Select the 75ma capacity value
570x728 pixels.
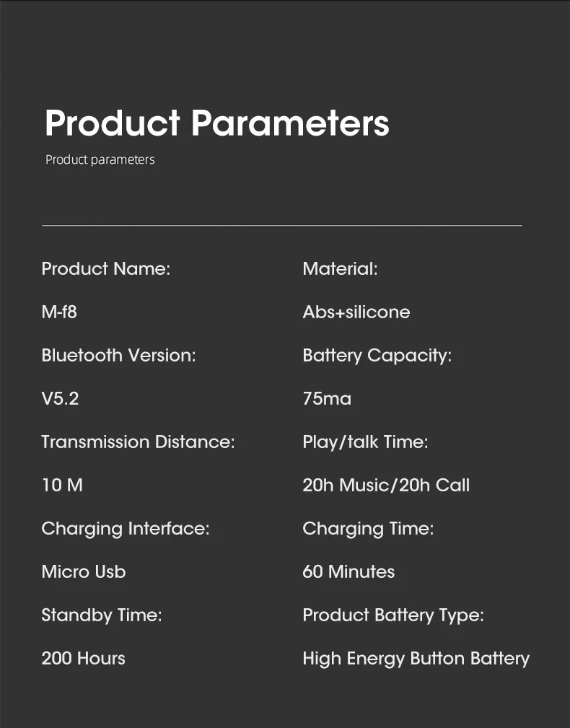(x=327, y=398)
